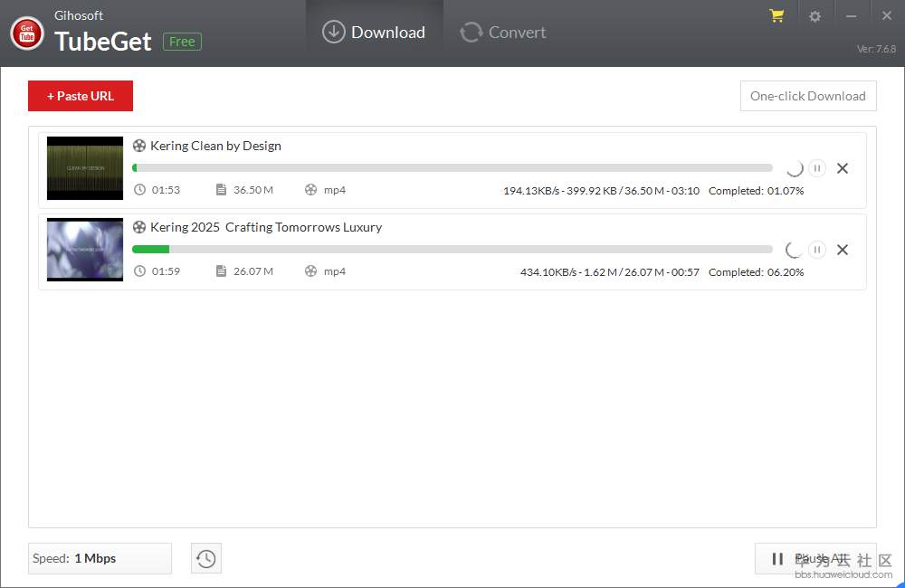Open the shopping cart in the title bar
Screen dimensions: 905x588
click(x=776, y=15)
